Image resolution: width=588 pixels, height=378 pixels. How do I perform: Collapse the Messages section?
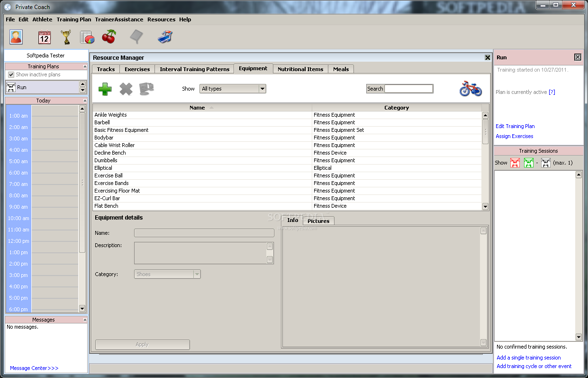[85, 320]
